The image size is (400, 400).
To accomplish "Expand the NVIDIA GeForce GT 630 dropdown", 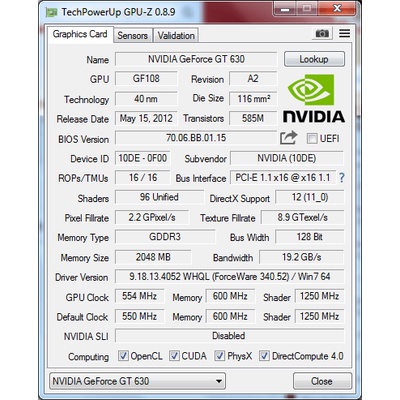I will coord(137,381).
